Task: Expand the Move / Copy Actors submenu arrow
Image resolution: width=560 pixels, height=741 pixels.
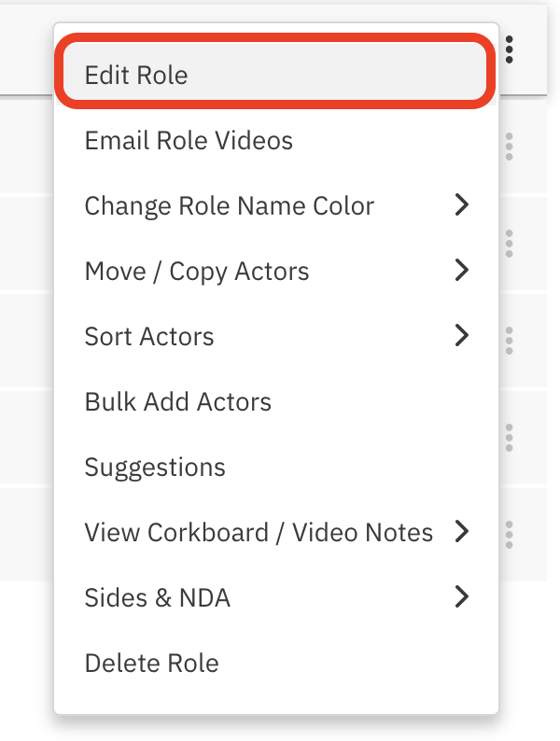Action: coord(461,271)
